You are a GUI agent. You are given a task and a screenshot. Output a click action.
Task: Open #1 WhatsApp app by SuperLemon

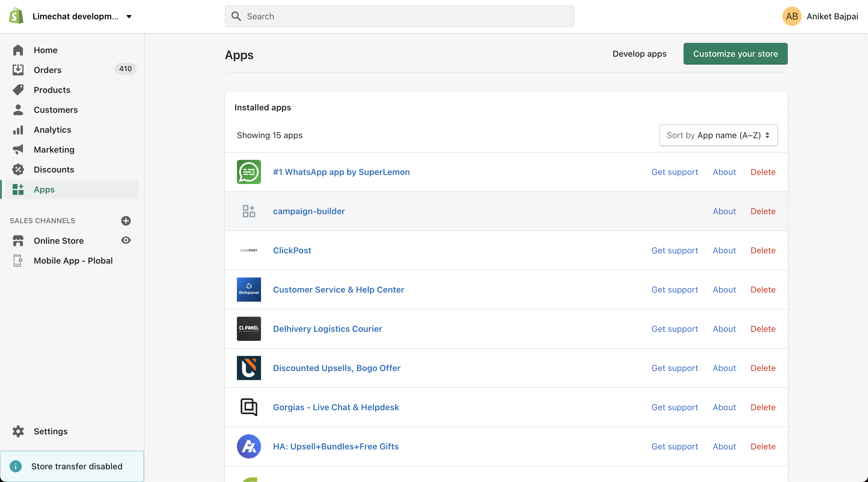click(x=341, y=172)
